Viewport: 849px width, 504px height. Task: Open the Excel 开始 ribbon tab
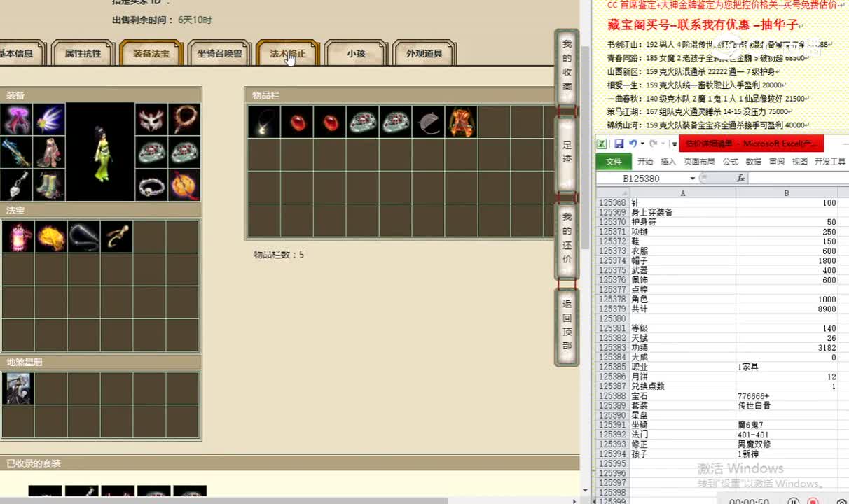pos(645,161)
